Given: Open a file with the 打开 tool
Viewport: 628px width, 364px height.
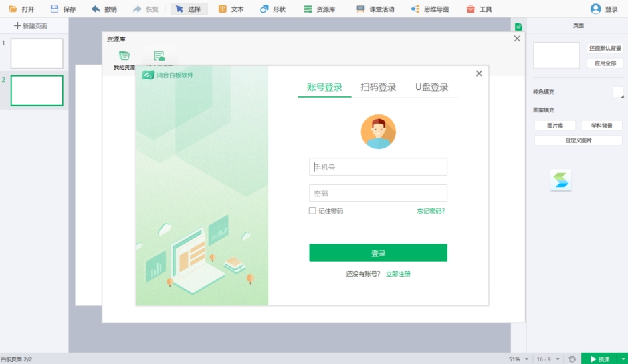Looking at the screenshot, I should pyautogui.click(x=21, y=9).
